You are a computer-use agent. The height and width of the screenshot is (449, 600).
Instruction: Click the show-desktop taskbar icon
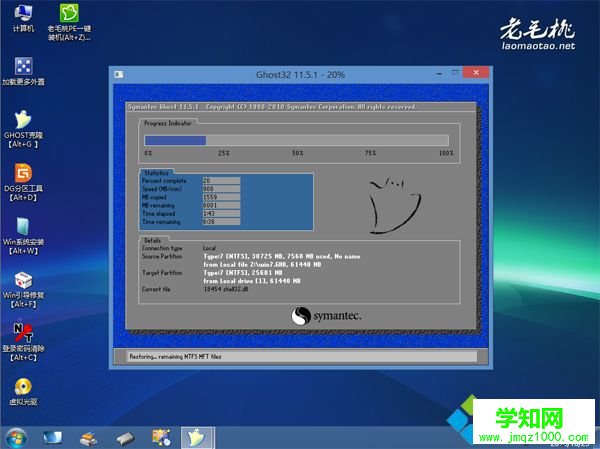(52, 438)
